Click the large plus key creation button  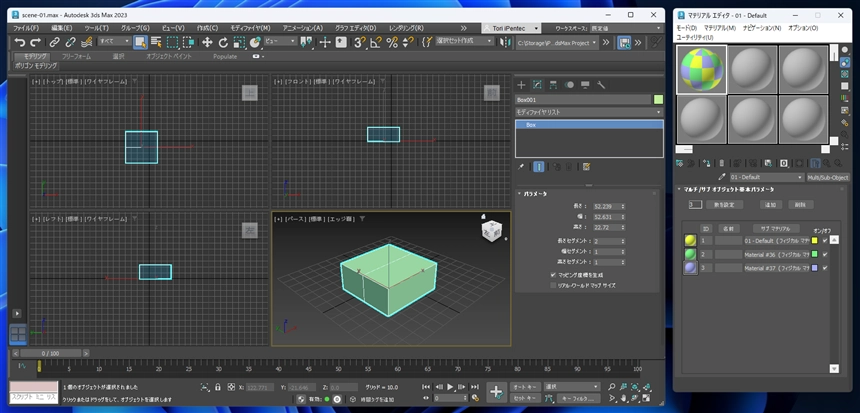(x=496, y=392)
